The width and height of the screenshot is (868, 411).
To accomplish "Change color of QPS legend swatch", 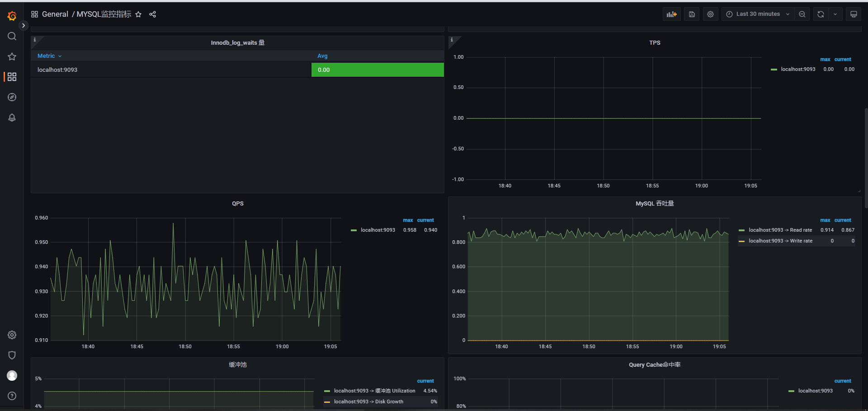I will [x=354, y=230].
